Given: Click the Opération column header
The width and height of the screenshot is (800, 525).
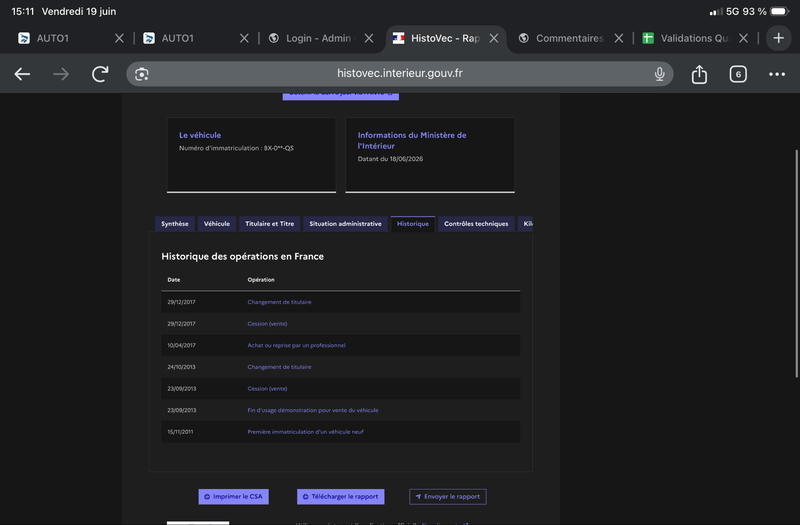Looking at the screenshot, I should pos(261,280).
